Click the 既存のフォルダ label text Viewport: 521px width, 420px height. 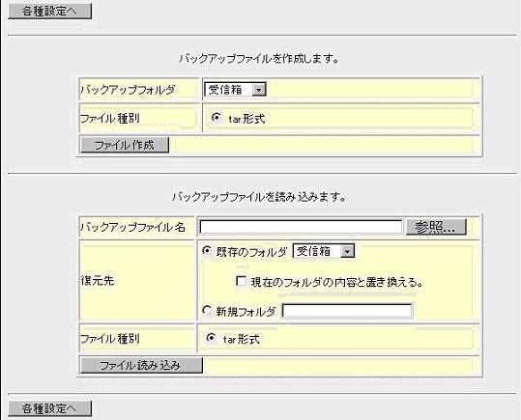tap(251, 252)
